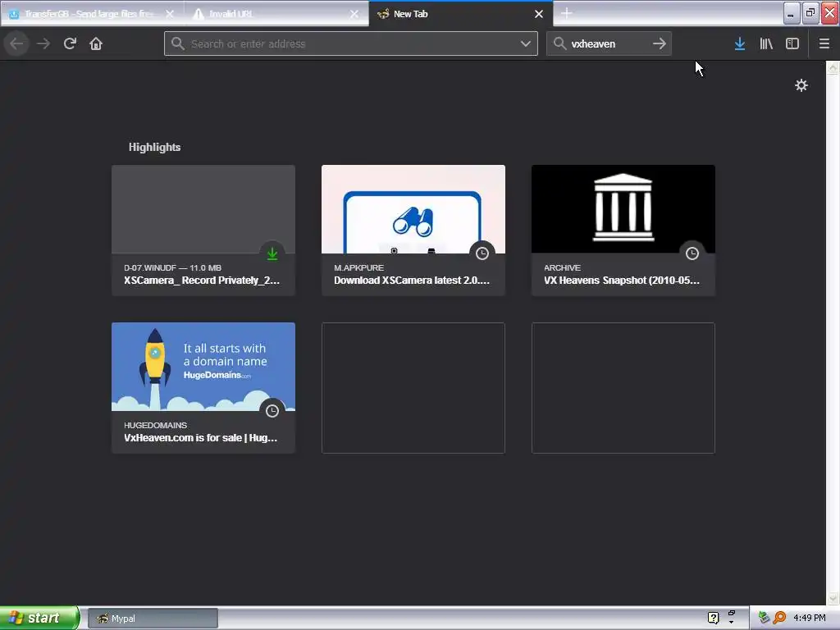Close the TransferGB tab

[x=170, y=14]
